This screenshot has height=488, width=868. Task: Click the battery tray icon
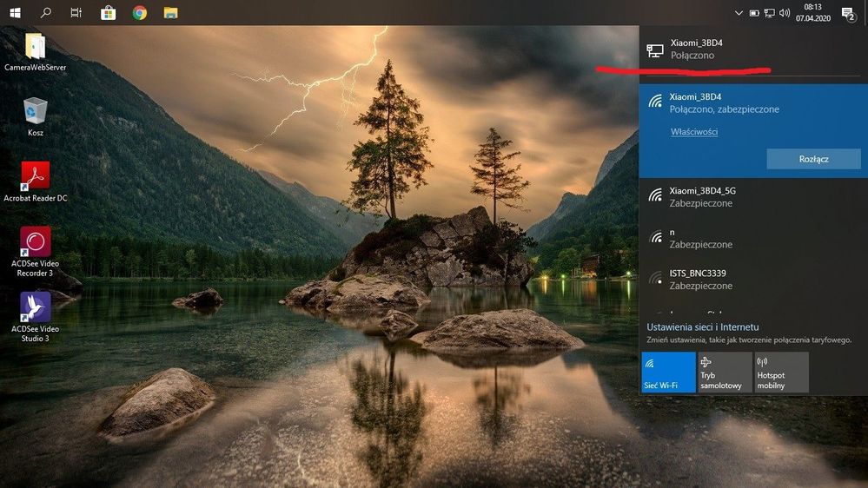754,13
